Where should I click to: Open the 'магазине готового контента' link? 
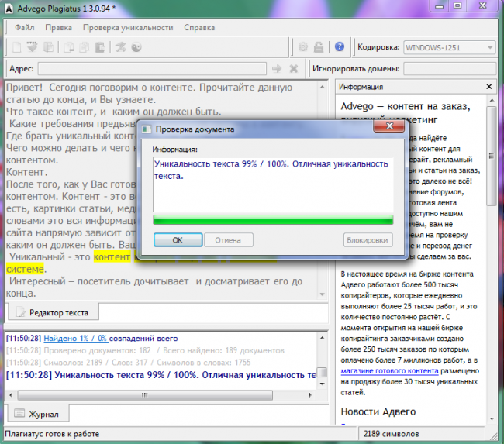[x=389, y=370]
